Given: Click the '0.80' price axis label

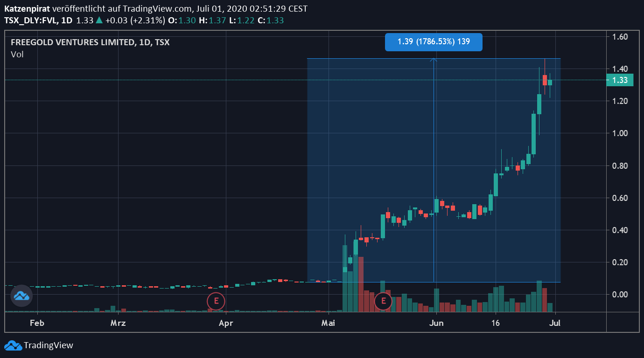Looking at the screenshot, I should pos(620,166).
